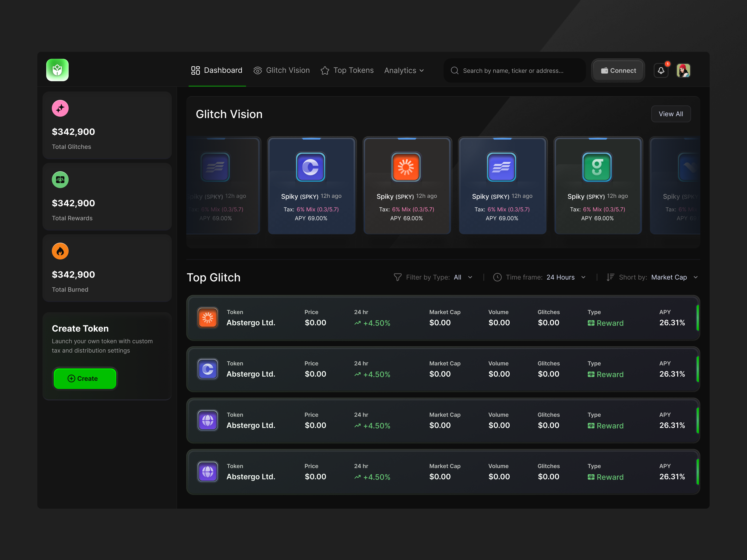Click the search magnifier icon
747x560 pixels.
455,70
